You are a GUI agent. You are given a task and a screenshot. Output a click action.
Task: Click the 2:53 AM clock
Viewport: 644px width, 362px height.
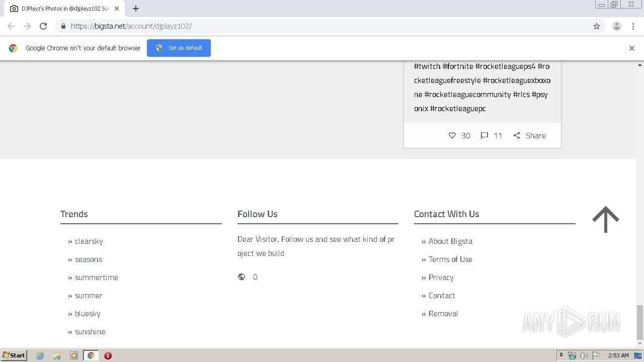click(618, 355)
